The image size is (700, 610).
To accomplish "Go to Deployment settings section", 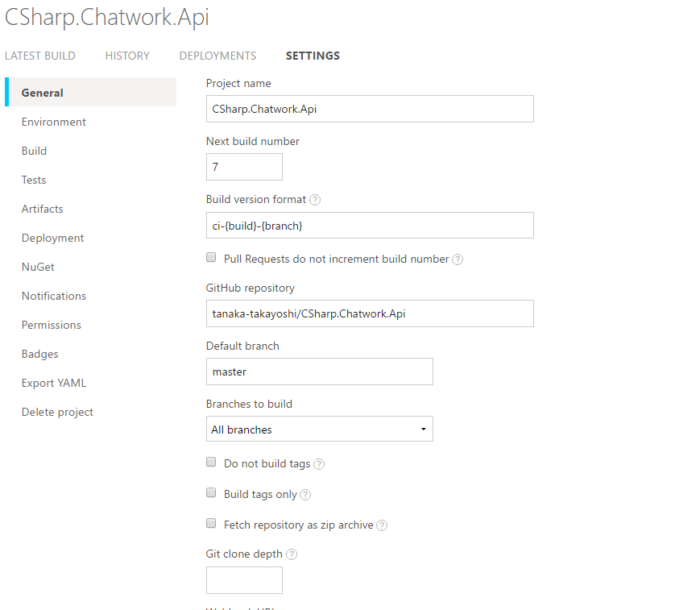I will pos(52,238).
